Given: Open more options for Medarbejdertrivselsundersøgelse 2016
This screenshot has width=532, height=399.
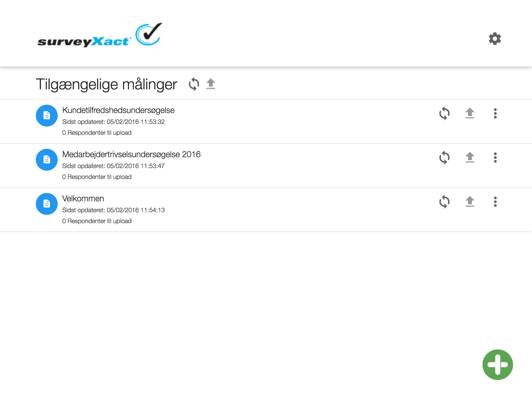Looking at the screenshot, I should [x=496, y=157].
